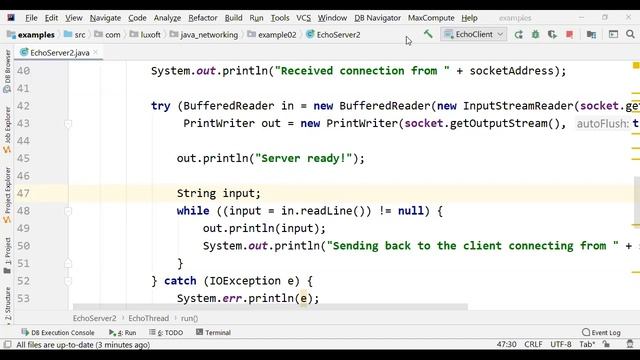
Task: Click the src folder breadcrumb
Action: point(75,35)
